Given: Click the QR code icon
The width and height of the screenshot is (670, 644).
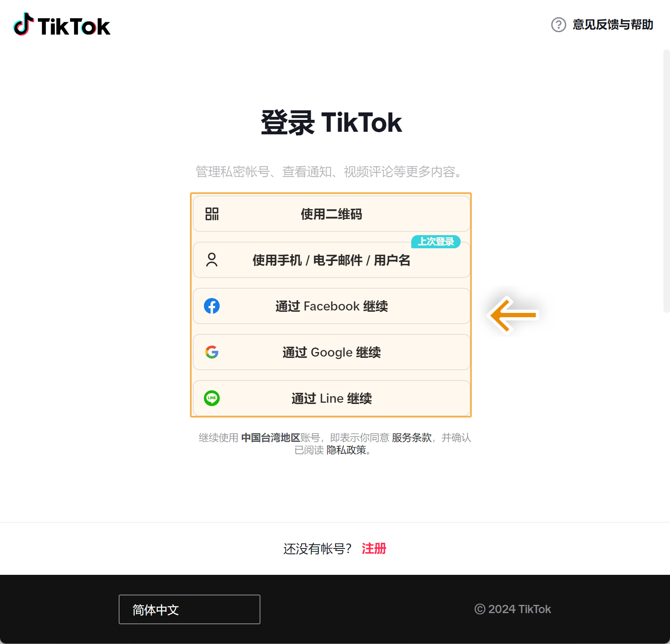Looking at the screenshot, I should coord(212,214).
